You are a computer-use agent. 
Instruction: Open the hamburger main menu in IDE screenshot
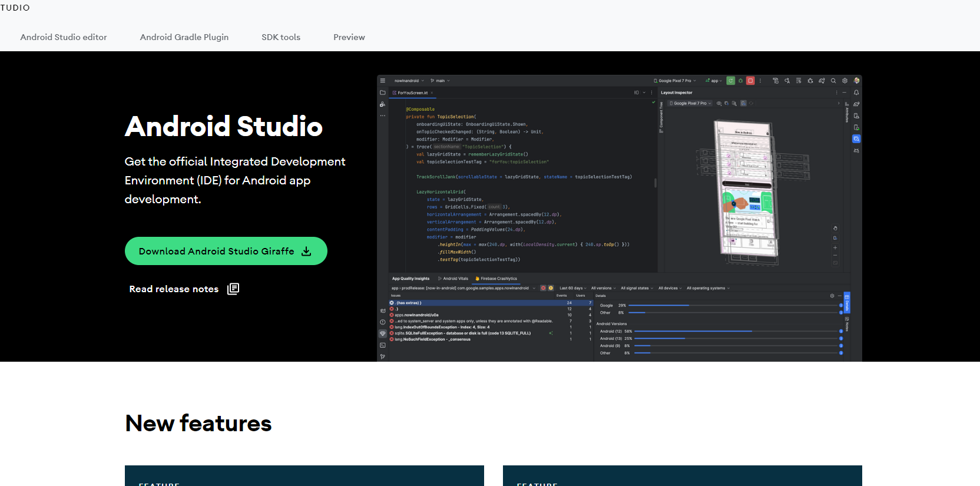point(383,81)
